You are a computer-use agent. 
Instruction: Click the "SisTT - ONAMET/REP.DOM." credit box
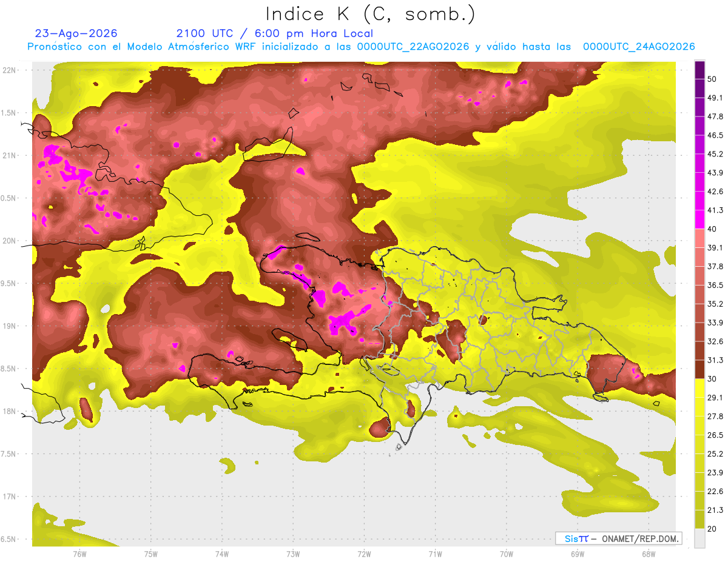click(x=618, y=538)
